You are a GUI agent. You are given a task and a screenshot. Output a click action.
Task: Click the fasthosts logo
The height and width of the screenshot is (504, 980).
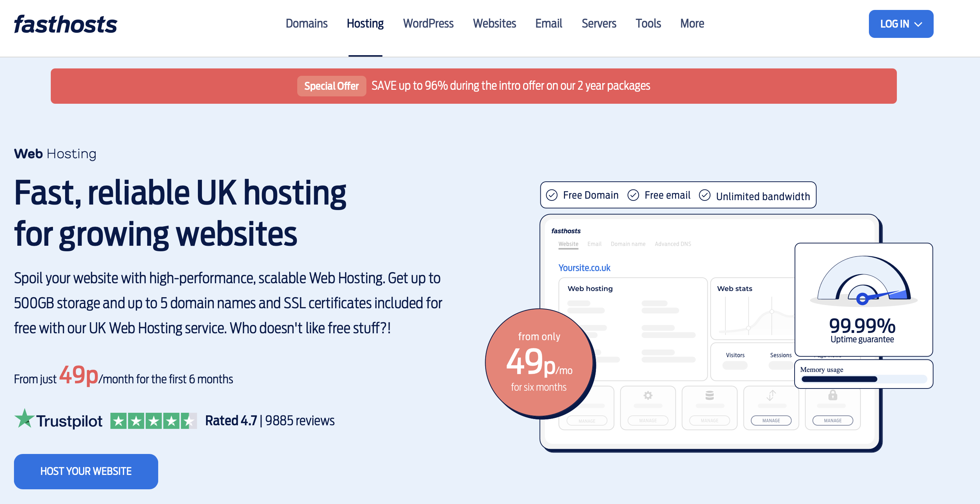point(65,24)
